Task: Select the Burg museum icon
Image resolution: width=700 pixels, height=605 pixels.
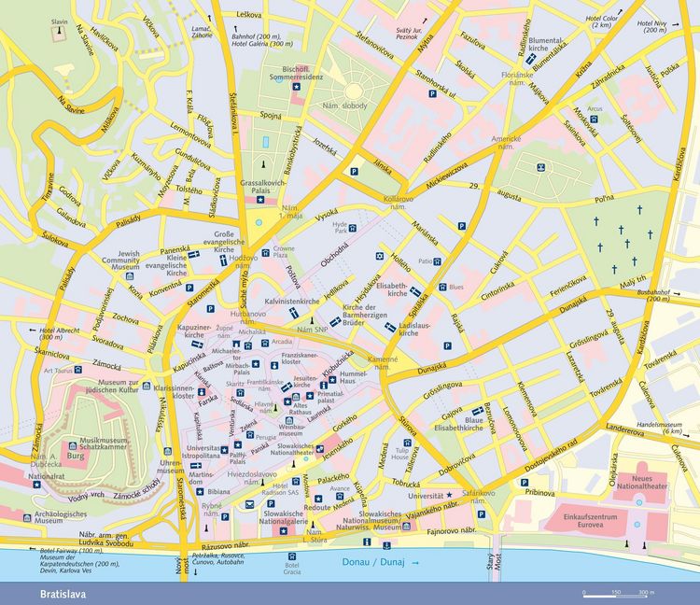Action: [72, 446]
